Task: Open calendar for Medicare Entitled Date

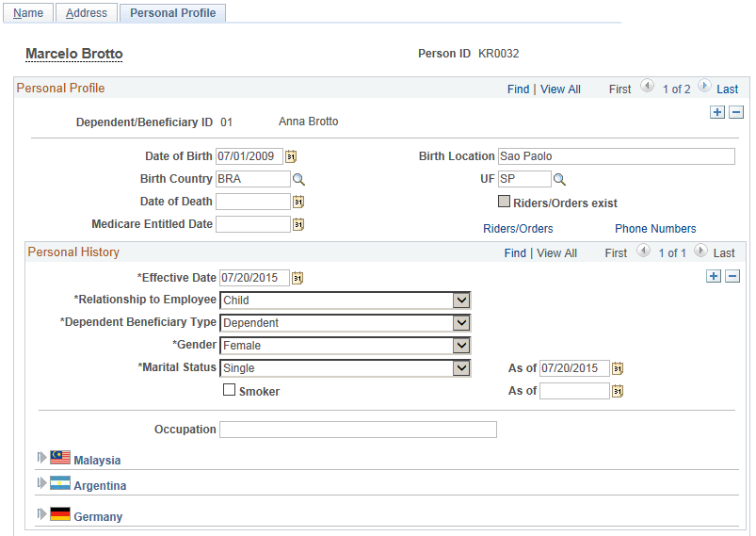Action: pos(298,224)
